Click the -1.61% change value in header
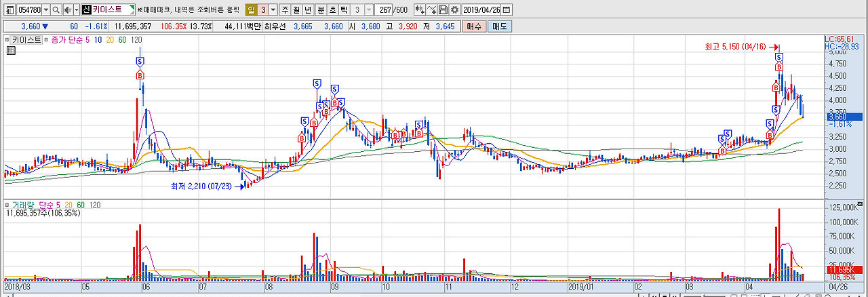The image size is (868, 297). (x=96, y=26)
